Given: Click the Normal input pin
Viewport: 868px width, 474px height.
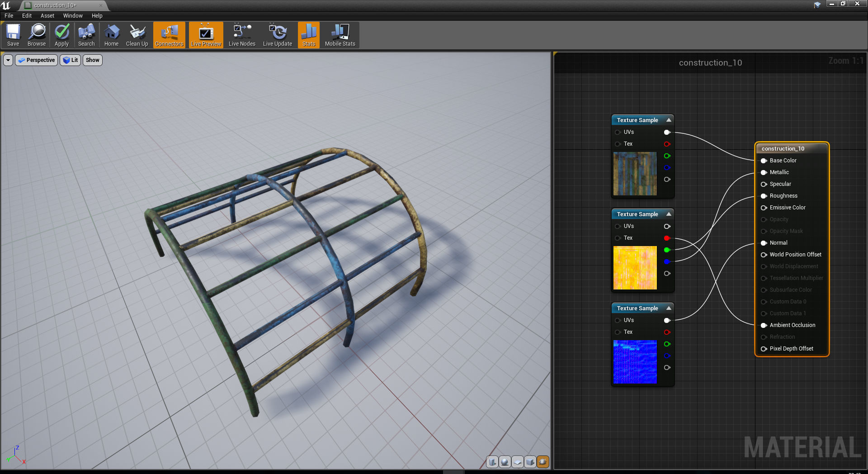Looking at the screenshot, I should (764, 243).
